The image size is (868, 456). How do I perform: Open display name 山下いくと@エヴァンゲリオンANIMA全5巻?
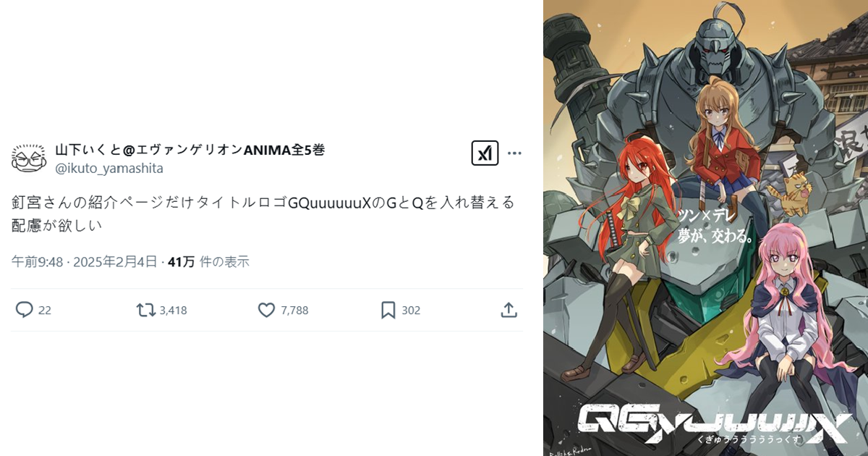click(x=190, y=150)
